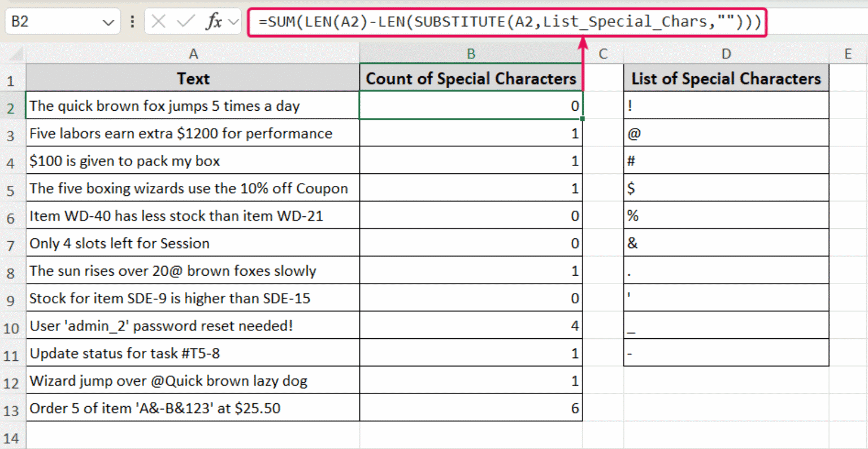Screen dimensions: 868x449
Task: Click the 'Count of Special Characters' header cell
Action: pos(471,79)
